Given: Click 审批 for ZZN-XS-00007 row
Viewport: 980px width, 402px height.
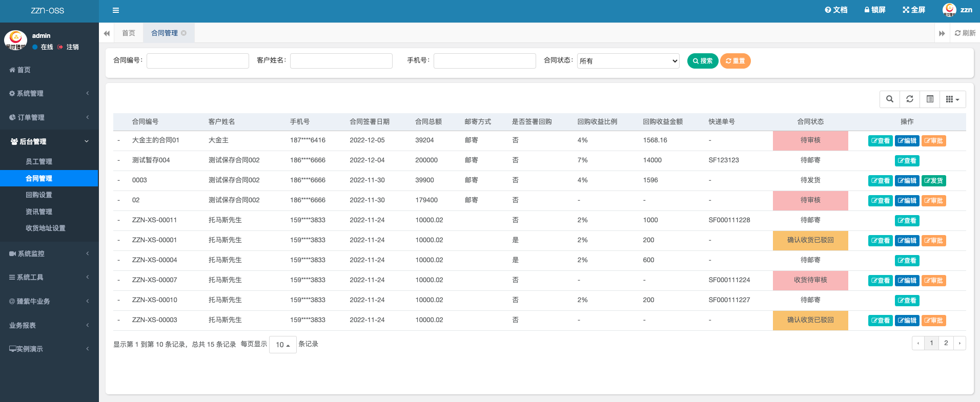Looking at the screenshot, I should pyautogui.click(x=934, y=281).
